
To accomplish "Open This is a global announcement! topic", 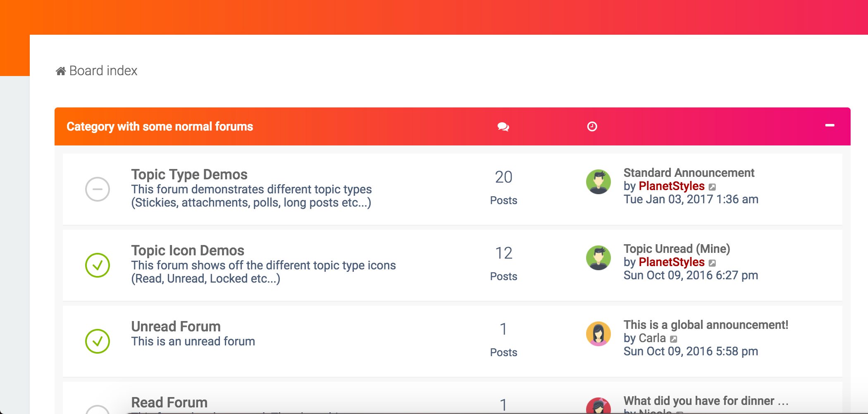I will tap(706, 325).
